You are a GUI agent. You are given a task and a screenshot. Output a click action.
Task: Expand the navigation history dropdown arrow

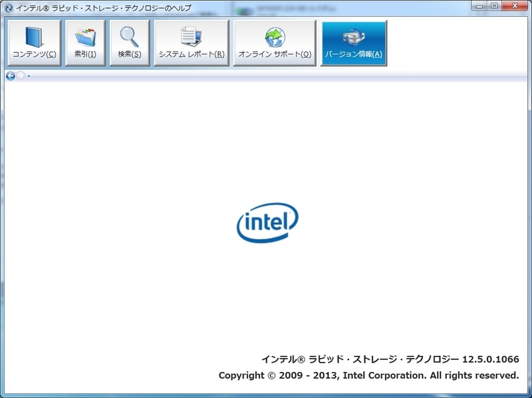tap(29, 77)
